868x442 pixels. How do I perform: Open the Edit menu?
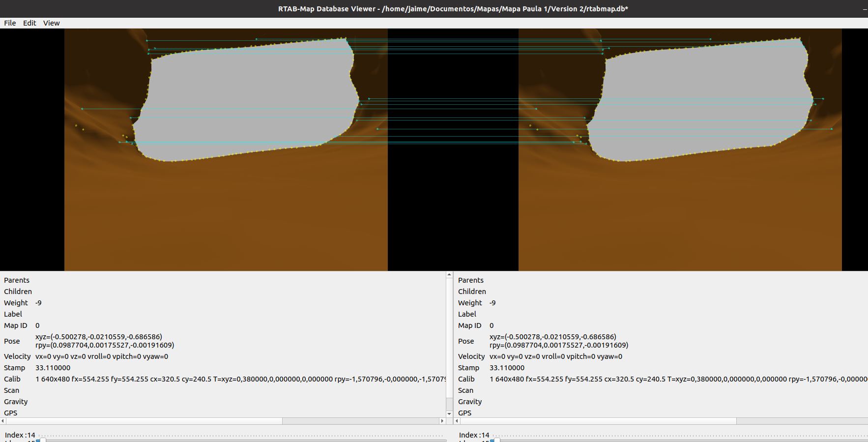point(29,23)
